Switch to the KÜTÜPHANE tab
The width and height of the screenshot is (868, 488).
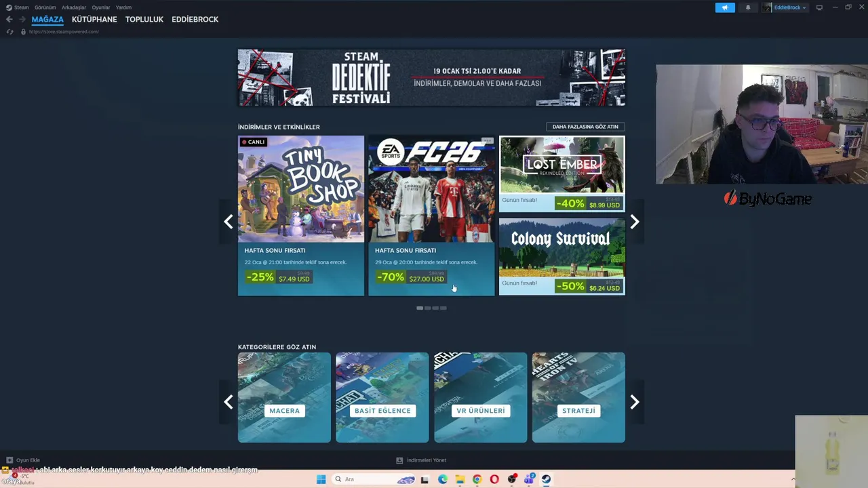pos(94,20)
